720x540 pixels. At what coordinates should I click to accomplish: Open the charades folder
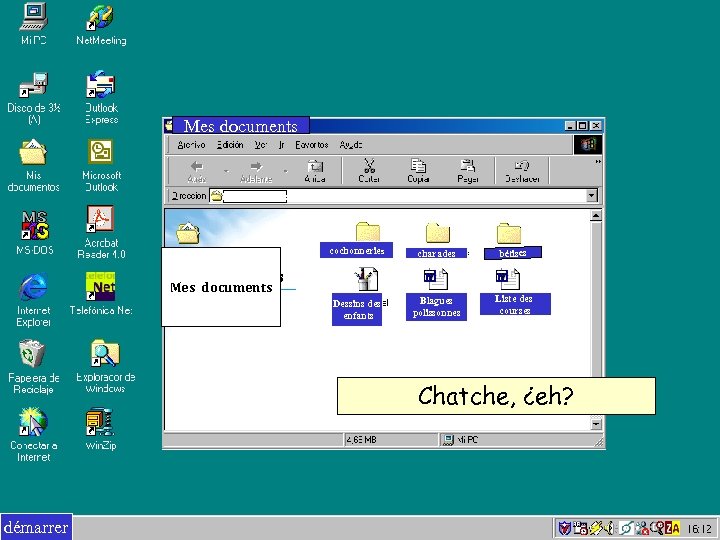coord(436,240)
